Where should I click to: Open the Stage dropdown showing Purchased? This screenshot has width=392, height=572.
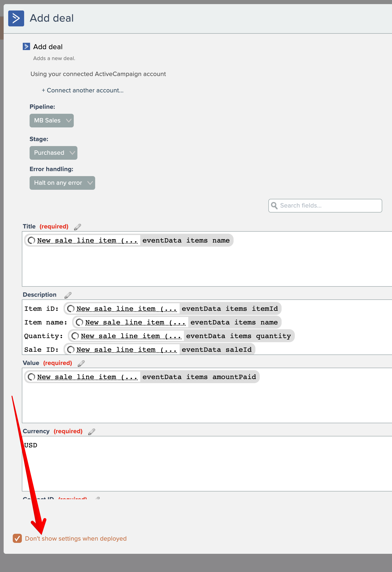[x=53, y=153]
